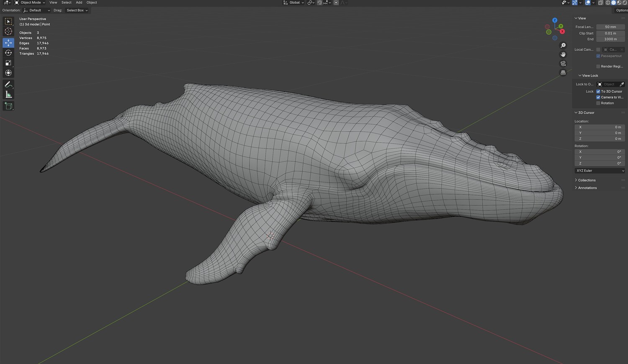Open the Select menu
Image resolution: width=628 pixels, height=364 pixels.
click(67, 3)
